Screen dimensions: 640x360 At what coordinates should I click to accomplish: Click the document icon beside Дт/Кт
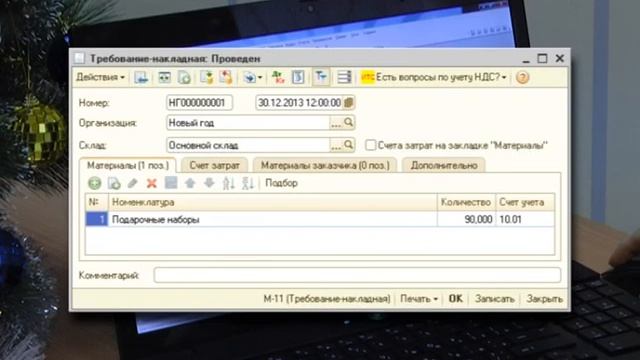[x=298, y=77]
